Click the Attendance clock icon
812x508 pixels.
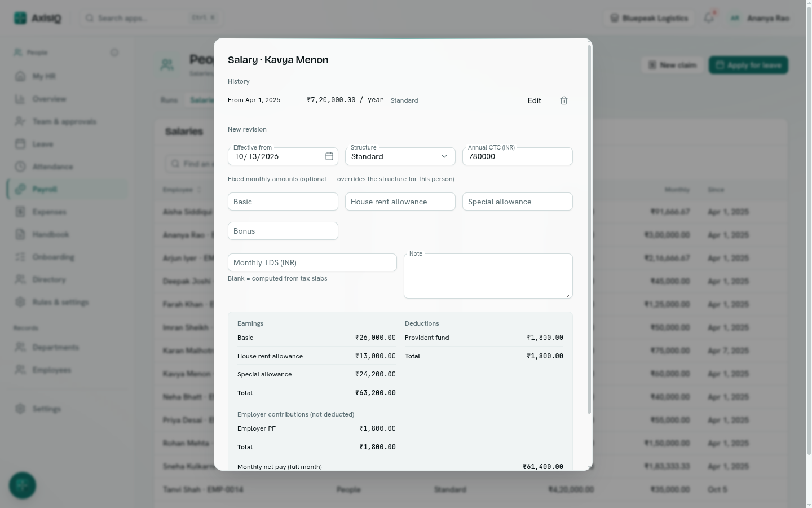click(20, 167)
